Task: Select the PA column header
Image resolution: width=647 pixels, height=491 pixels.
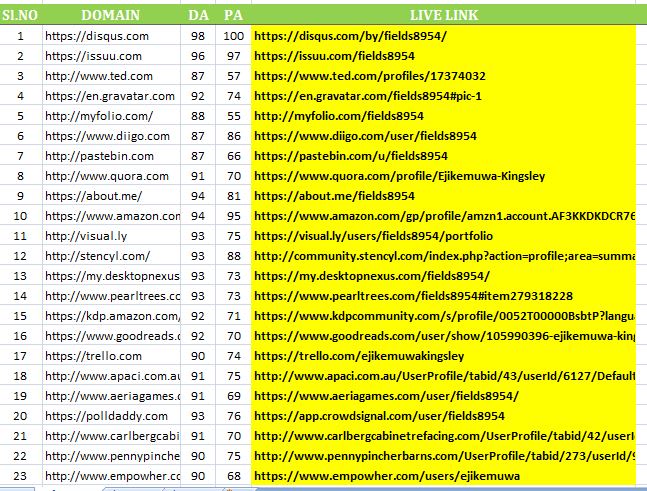Action: pos(233,15)
